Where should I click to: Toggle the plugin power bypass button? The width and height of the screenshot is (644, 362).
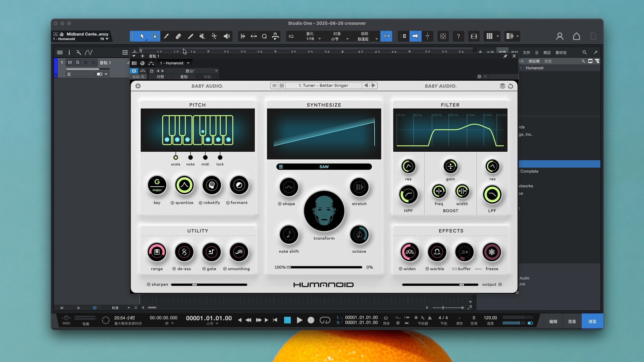coord(134,71)
